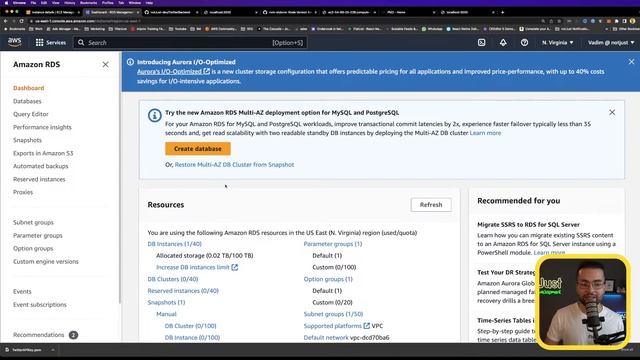Open Event subscriptions in sidebar
The height and width of the screenshot is (360, 640).
40,304
